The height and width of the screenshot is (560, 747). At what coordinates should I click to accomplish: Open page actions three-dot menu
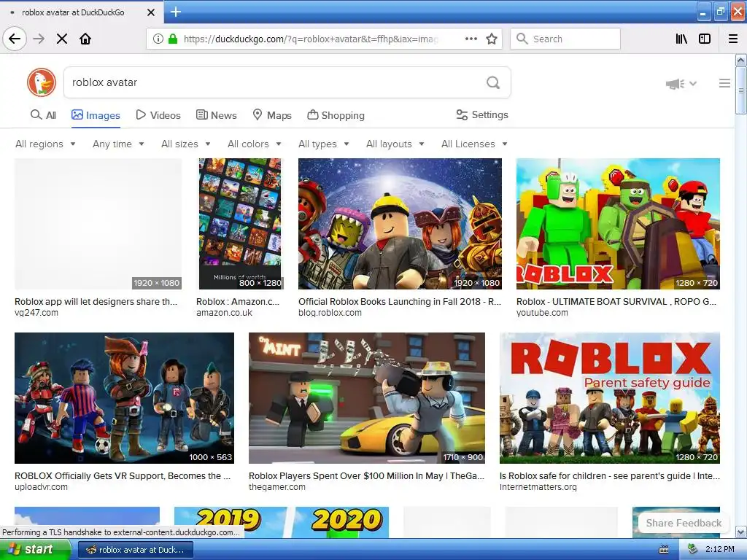(x=471, y=39)
